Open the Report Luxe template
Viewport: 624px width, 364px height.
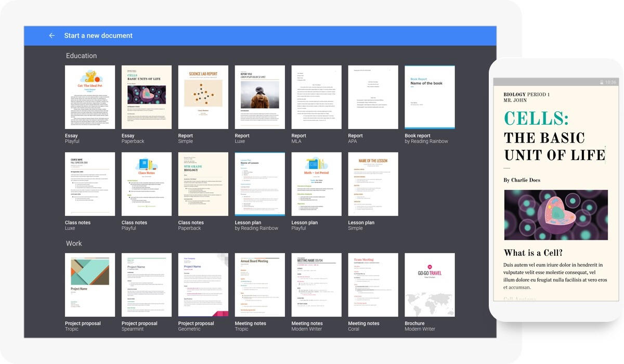point(260,97)
